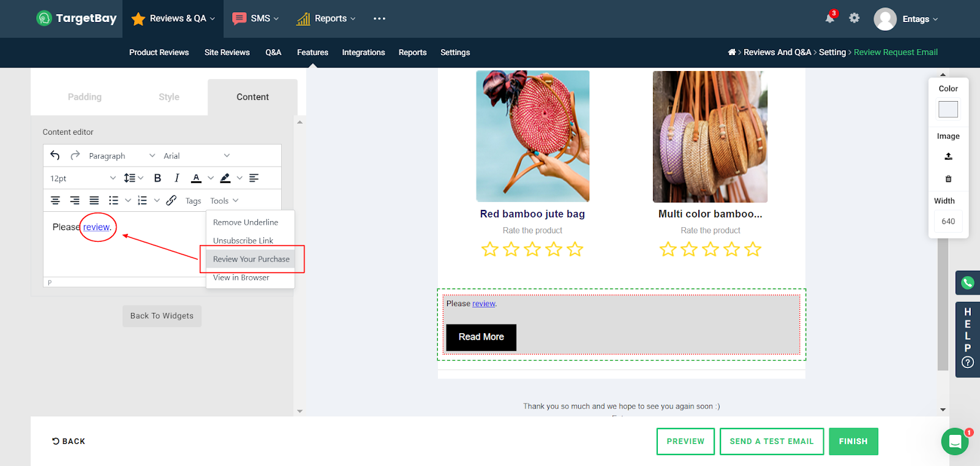Apply the background highlight color
This screenshot has width=980, height=466.
pyautogui.click(x=225, y=178)
